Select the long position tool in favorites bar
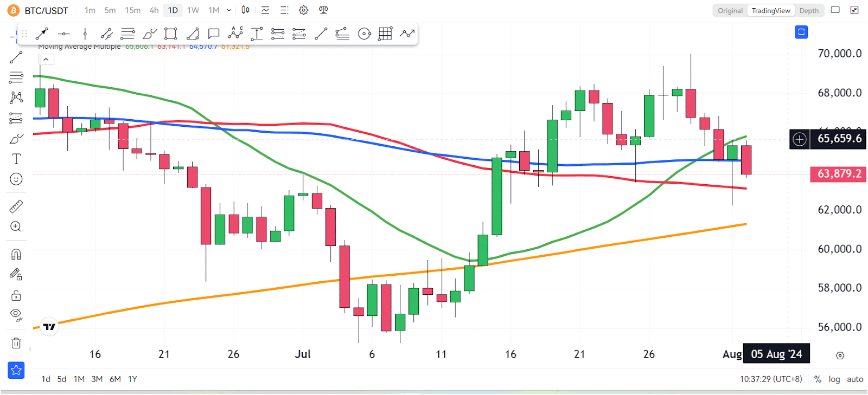Image resolution: width=868 pixels, height=395 pixels. pos(278,34)
